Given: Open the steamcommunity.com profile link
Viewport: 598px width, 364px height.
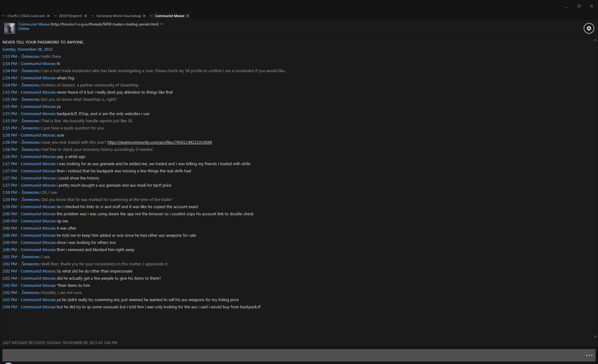Looking at the screenshot, I should tap(159, 142).
